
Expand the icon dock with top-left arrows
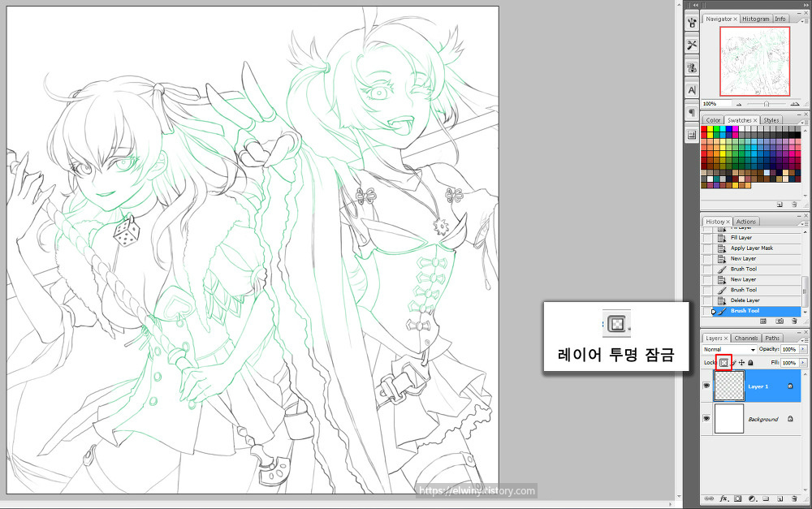click(x=696, y=5)
